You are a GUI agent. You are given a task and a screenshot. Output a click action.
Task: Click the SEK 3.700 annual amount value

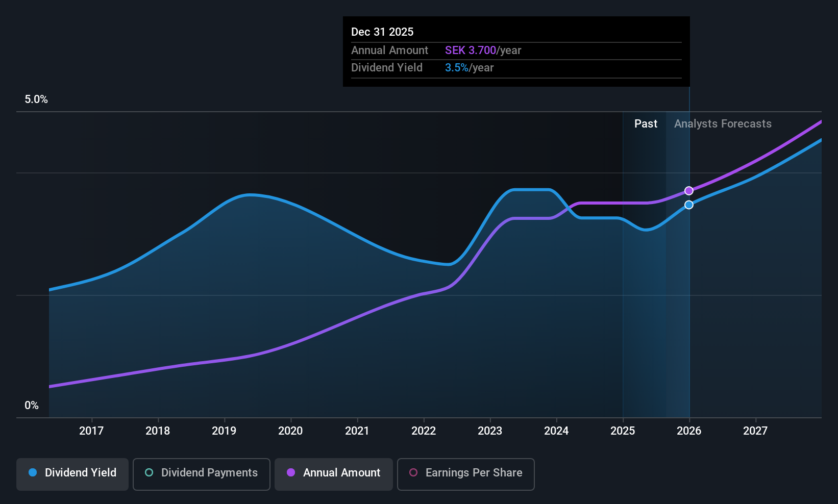click(x=470, y=51)
